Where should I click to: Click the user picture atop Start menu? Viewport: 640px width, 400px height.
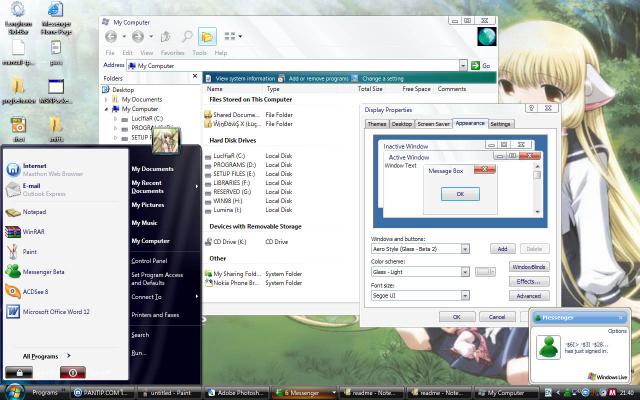[165, 140]
